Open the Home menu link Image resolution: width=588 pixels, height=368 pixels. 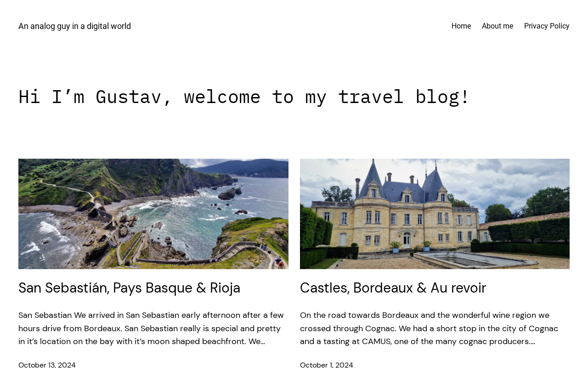pyautogui.click(x=461, y=26)
